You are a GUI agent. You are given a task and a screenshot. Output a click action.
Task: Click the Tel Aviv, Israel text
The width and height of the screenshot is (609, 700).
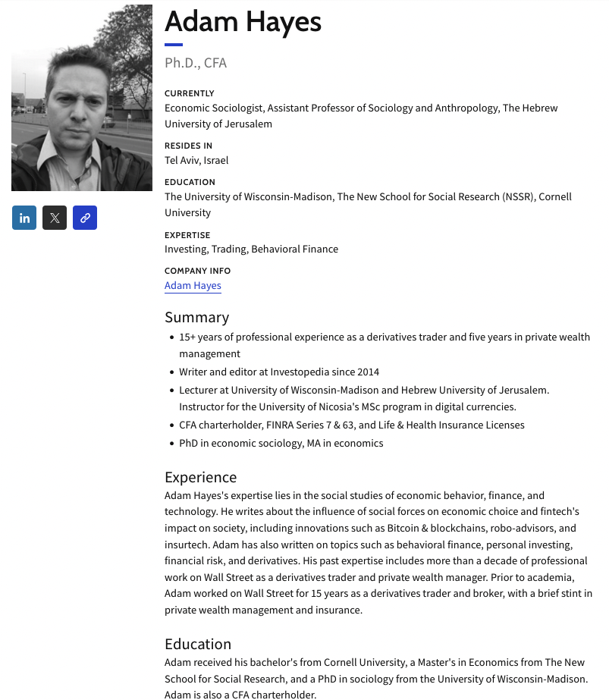(196, 160)
